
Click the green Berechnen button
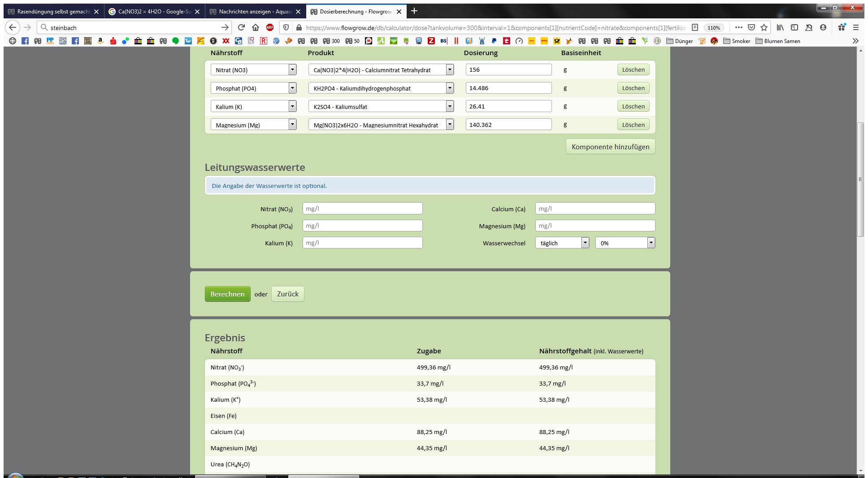click(227, 294)
